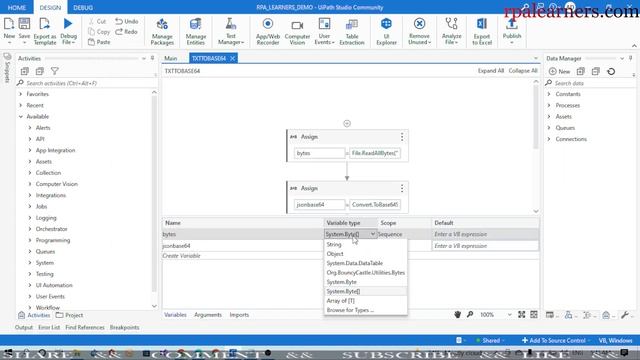Click the File.ReadAllBytes value field
The width and height of the screenshot is (640, 360).
click(375, 153)
